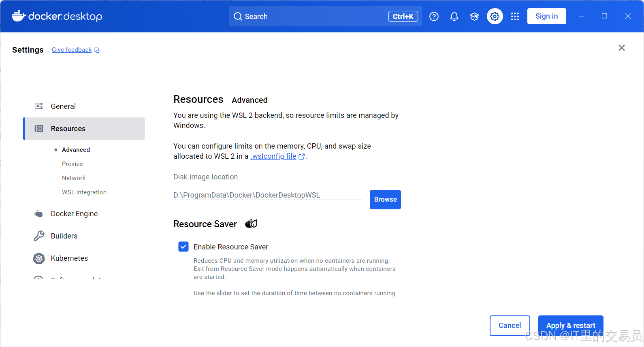Click the Ctrl+K shortcut badge
The width and height of the screenshot is (644, 347).
403,16
